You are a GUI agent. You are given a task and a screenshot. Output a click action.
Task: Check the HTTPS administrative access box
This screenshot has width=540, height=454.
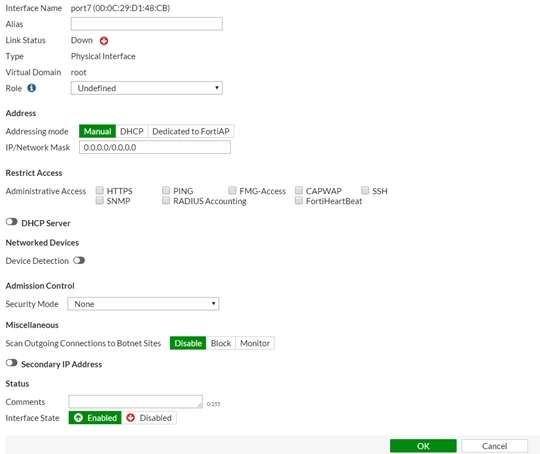click(x=100, y=190)
